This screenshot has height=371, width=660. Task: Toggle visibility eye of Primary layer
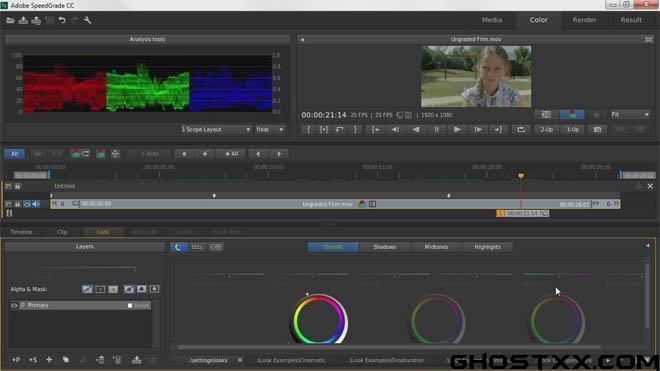pos(14,305)
